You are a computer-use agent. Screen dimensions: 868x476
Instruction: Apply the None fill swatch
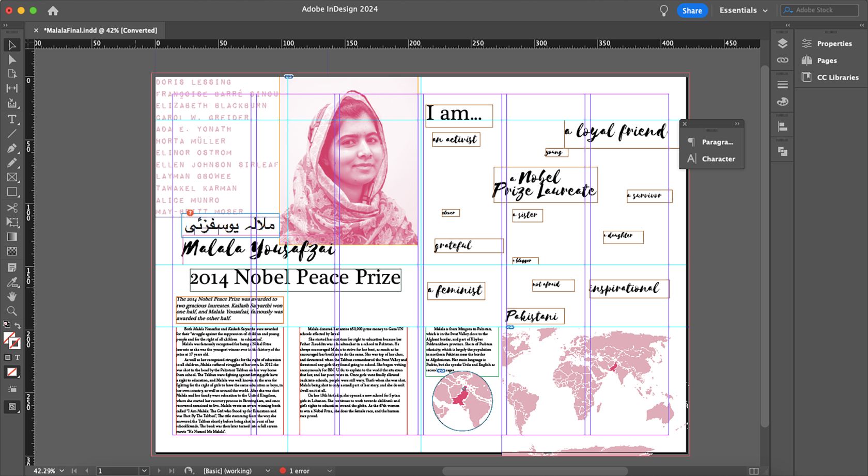(12, 372)
